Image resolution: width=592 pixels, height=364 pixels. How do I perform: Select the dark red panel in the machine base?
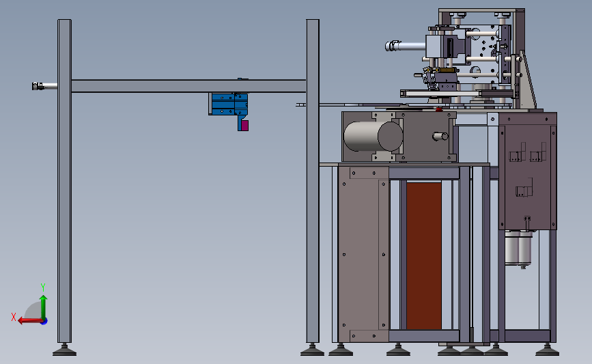tap(423, 256)
